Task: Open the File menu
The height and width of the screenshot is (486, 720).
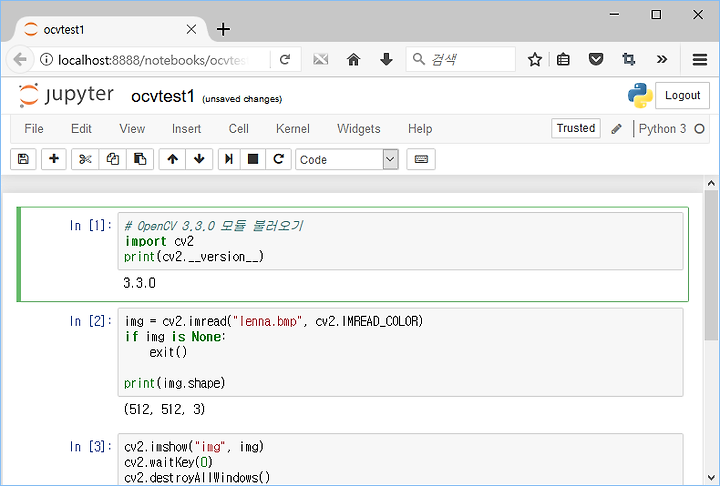Action: click(x=34, y=129)
